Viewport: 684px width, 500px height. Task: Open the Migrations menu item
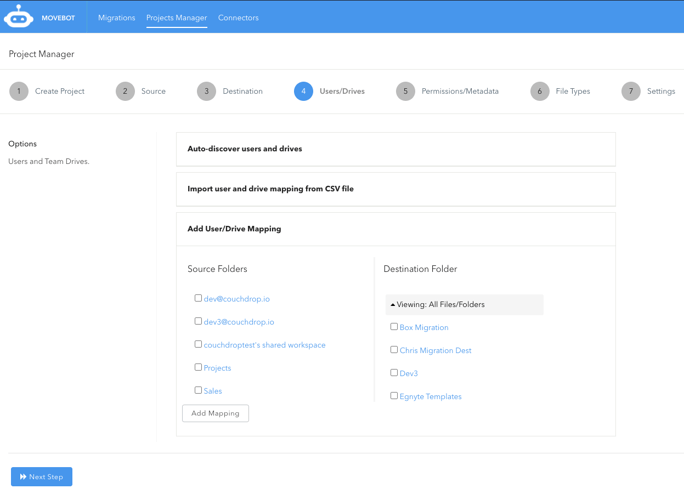point(116,18)
